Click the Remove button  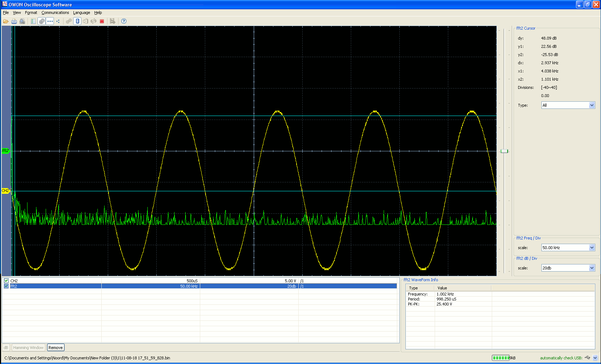coord(56,348)
